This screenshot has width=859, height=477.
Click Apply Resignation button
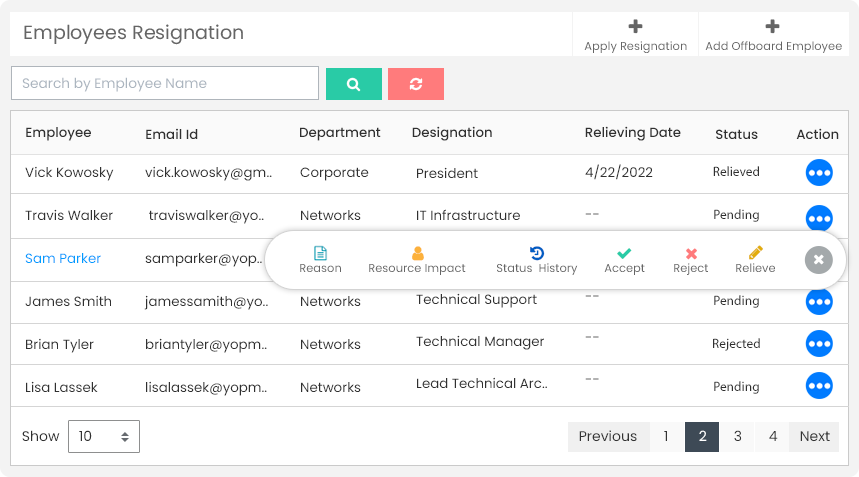tap(635, 35)
